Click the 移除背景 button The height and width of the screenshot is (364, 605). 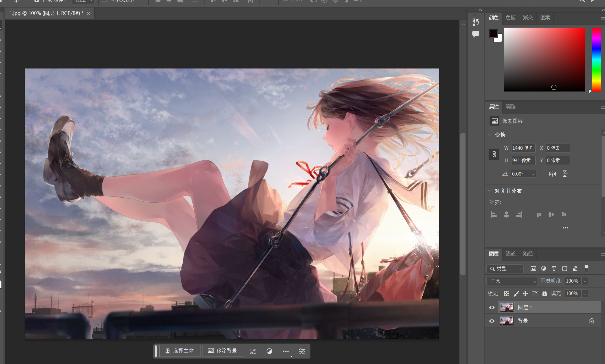pyautogui.click(x=223, y=351)
